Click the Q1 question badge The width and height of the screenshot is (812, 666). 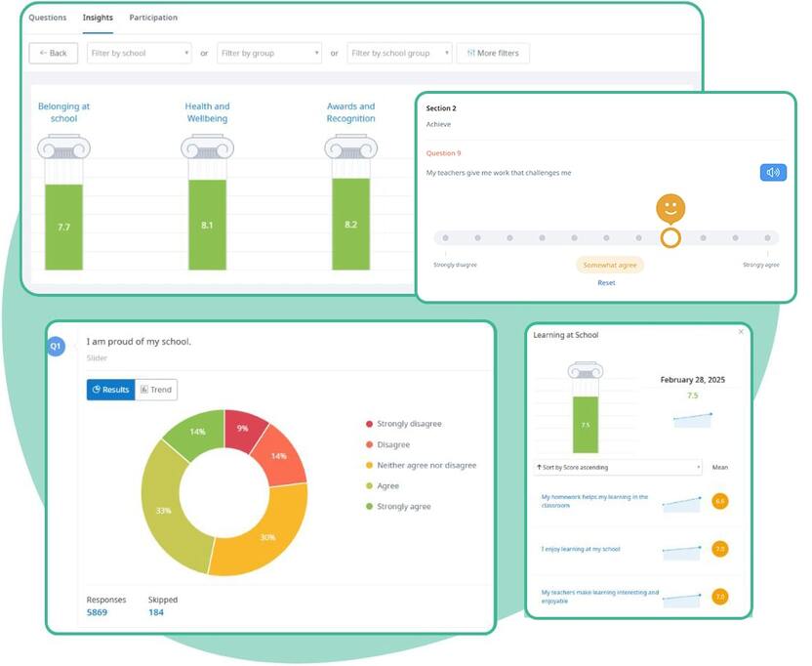(56, 346)
